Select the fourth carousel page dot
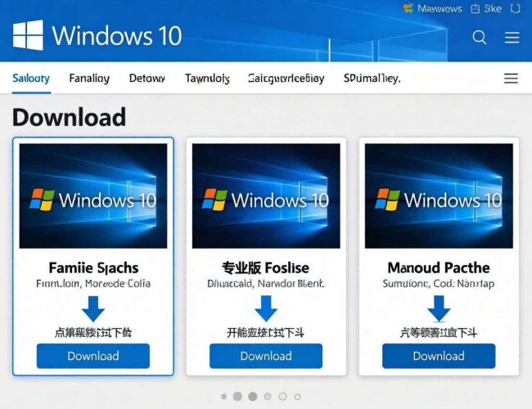The width and height of the screenshot is (532, 409). coord(268,397)
